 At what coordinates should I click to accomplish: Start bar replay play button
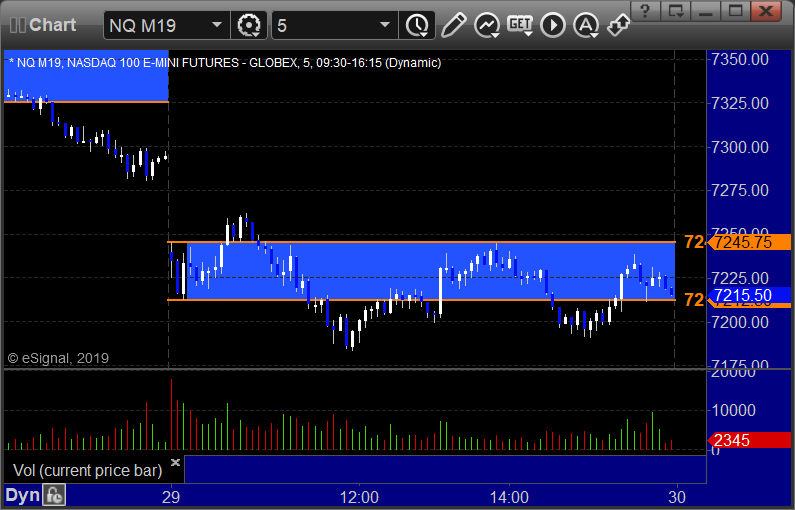[553, 25]
